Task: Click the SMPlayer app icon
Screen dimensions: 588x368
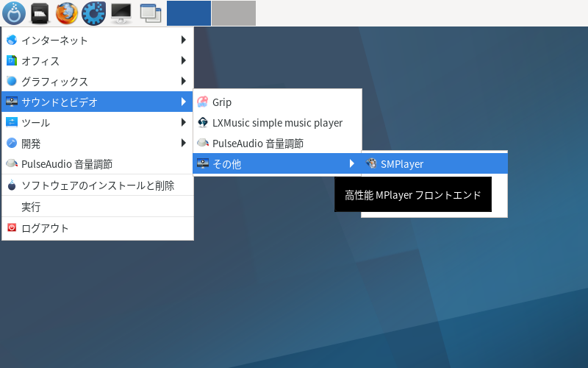Action: 371,163
